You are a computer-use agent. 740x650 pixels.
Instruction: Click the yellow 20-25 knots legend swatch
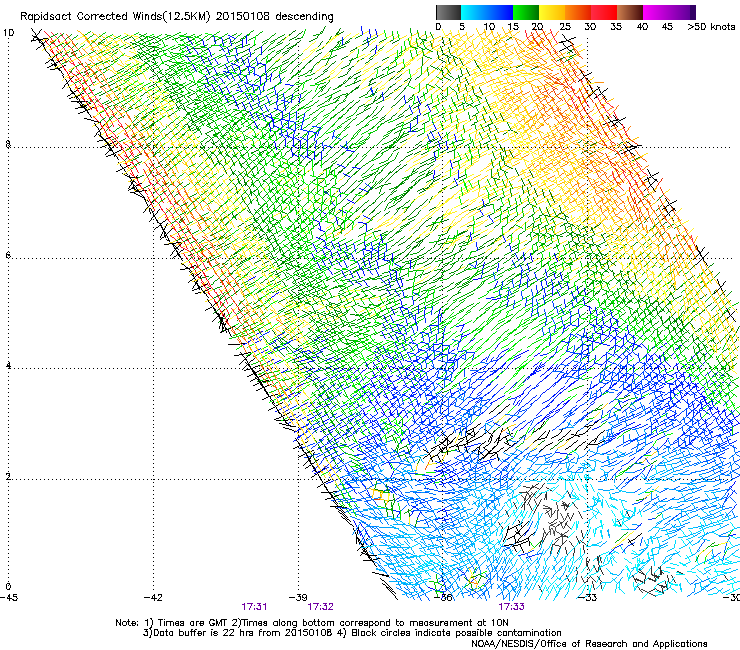552,12
